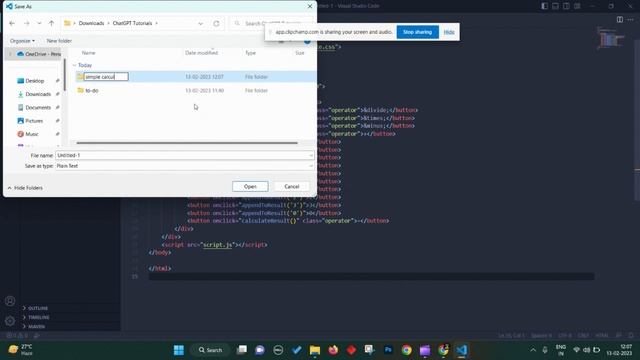Open the Organize menu
The image size is (640, 360).
coord(22,41)
